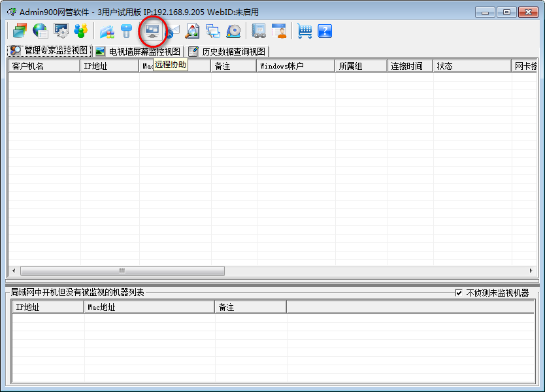545x392 pixels.
Task: Click the blue question mark help icon
Action: 325,31
